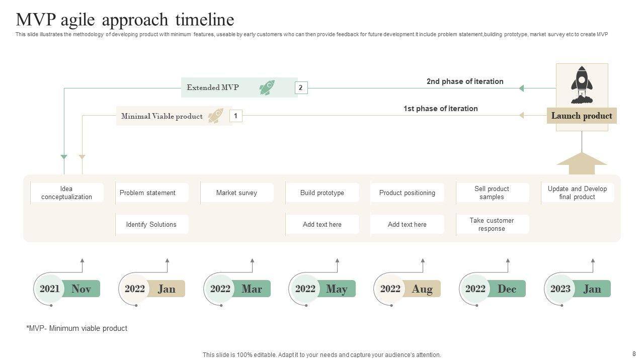
Task: Click the tan downward arrowhead above Idea conceptualization
Action: tap(82, 157)
